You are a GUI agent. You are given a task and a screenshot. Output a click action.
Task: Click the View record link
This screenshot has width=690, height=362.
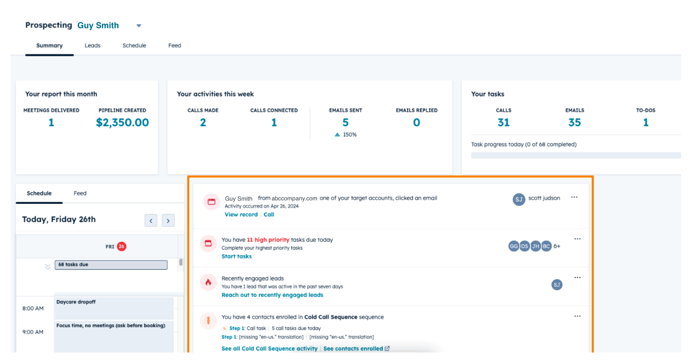coord(241,215)
